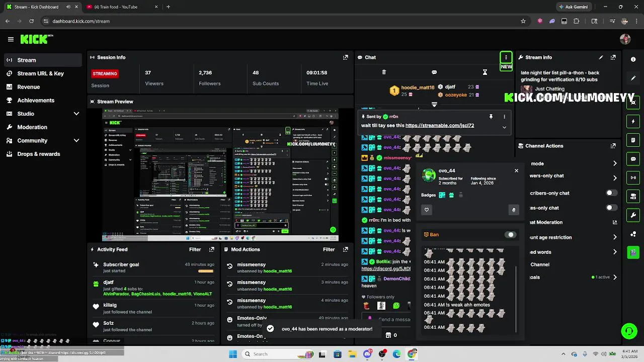The width and height of the screenshot is (644, 362).
Task: Open Windows Start menu
Action: tap(233, 354)
